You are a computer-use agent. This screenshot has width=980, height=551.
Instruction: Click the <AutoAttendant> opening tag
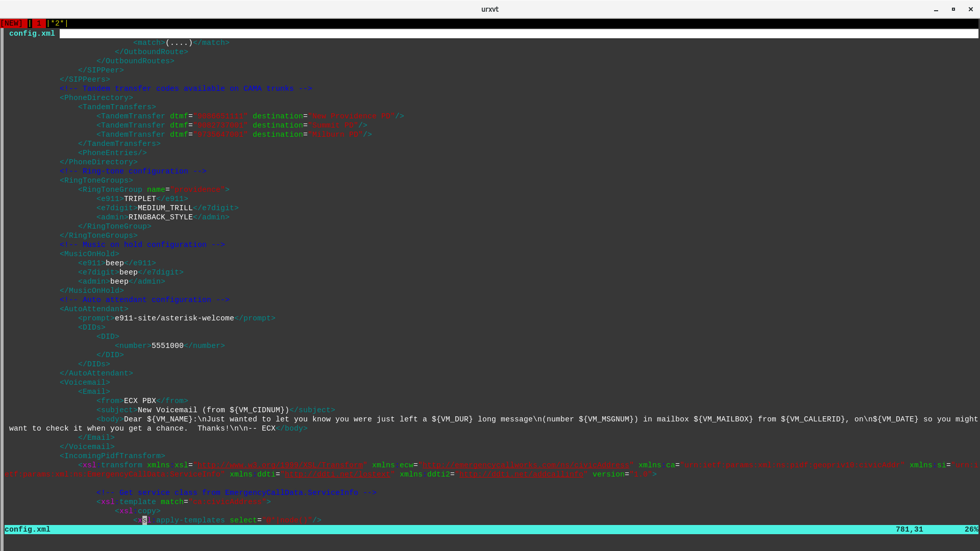click(x=94, y=309)
